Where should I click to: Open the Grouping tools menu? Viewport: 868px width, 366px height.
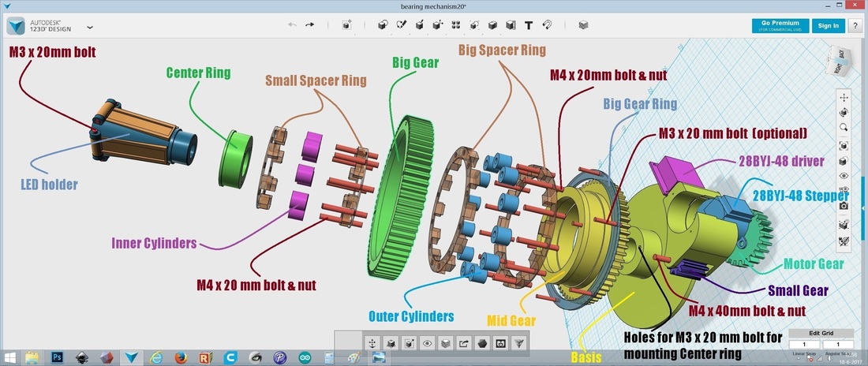(474, 25)
